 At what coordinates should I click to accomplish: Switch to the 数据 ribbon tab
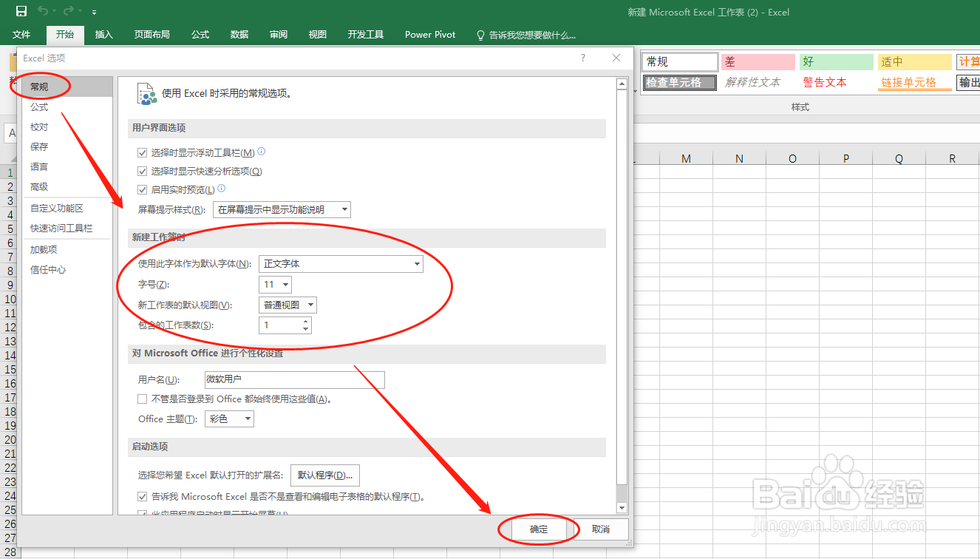coord(239,35)
